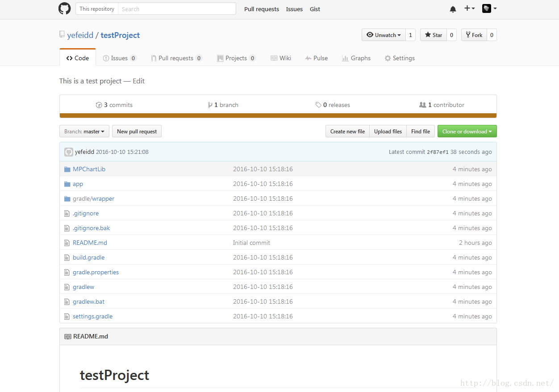Click the watchers count 1
This screenshot has height=392, width=559.
(411, 35)
